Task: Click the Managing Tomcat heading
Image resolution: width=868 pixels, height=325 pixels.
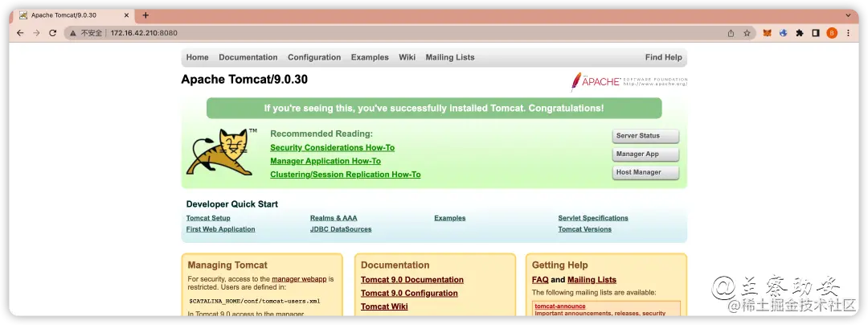Action: [x=227, y=265]
